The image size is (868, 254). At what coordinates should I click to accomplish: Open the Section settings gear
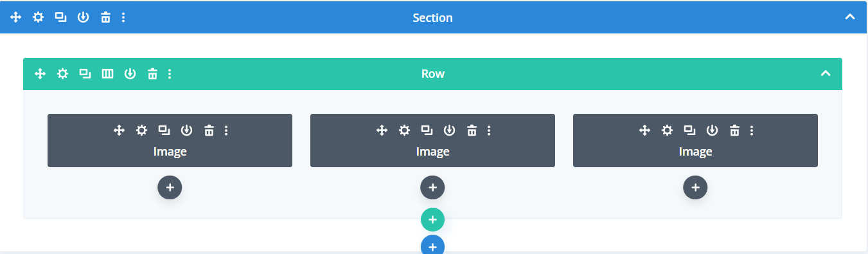(39, 17)
